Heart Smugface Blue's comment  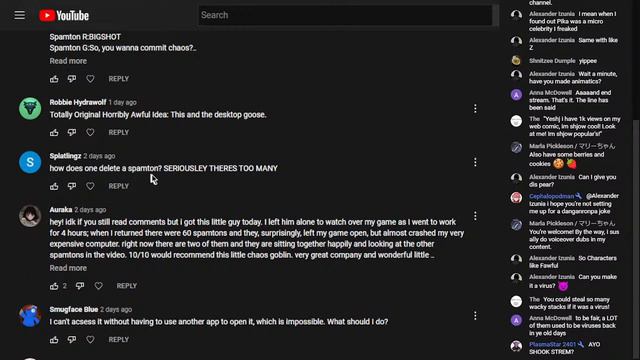pos(90,340)
